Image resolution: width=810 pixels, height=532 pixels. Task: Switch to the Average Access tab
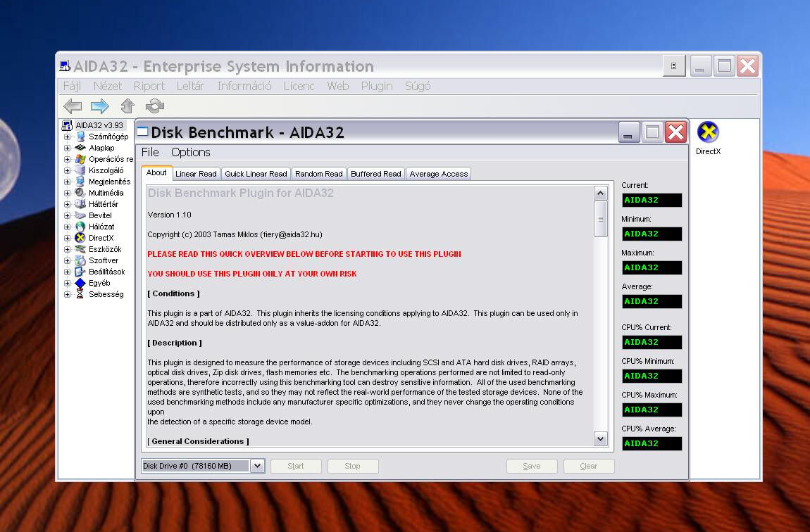point(439,174)
